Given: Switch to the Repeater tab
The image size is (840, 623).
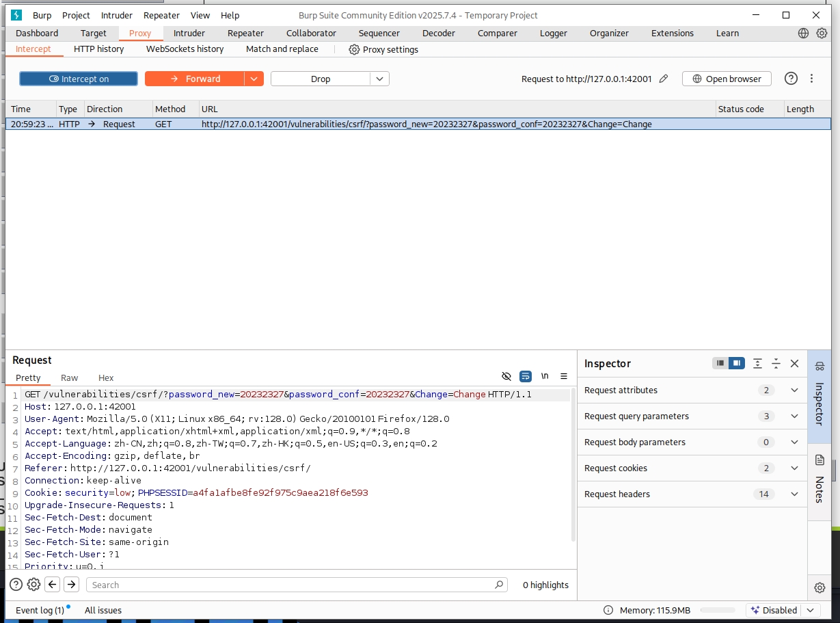Looking at the screenshot, I should [x=245, y=33].
